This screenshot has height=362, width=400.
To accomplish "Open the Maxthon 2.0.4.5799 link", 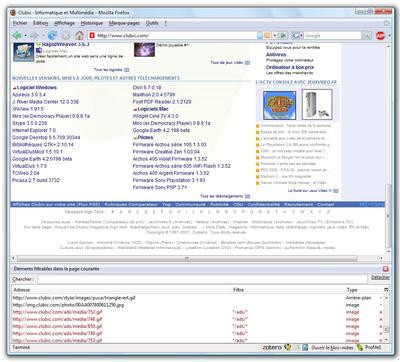I will [154, 95].
